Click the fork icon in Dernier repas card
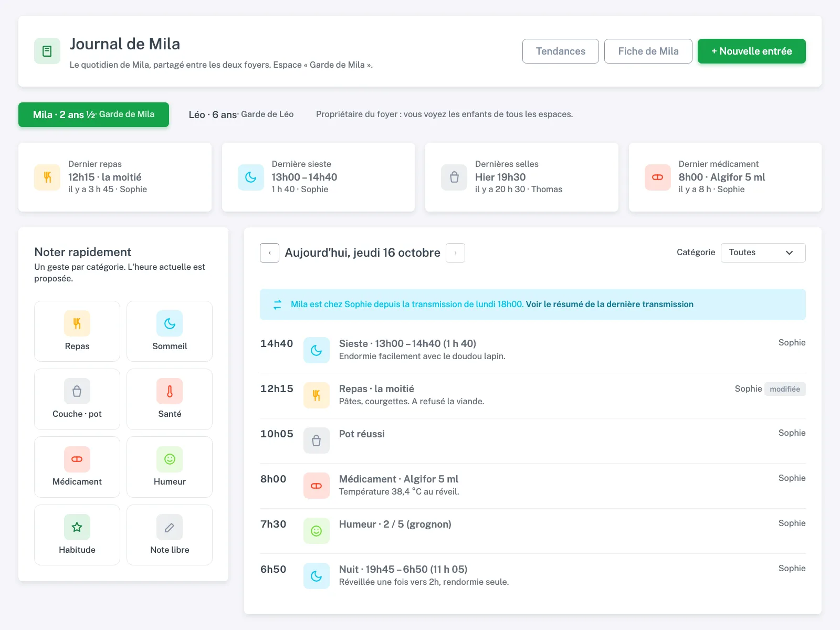 47,177
